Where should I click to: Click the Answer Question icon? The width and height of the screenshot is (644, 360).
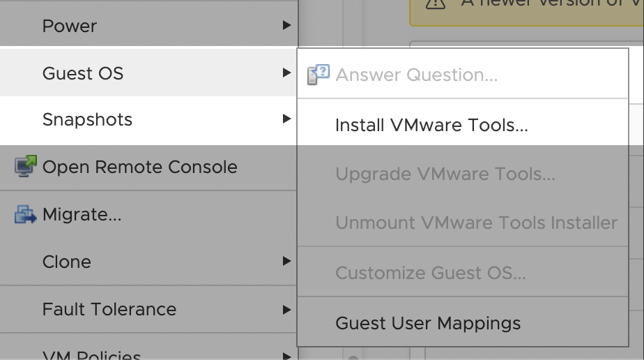point(319,75)
